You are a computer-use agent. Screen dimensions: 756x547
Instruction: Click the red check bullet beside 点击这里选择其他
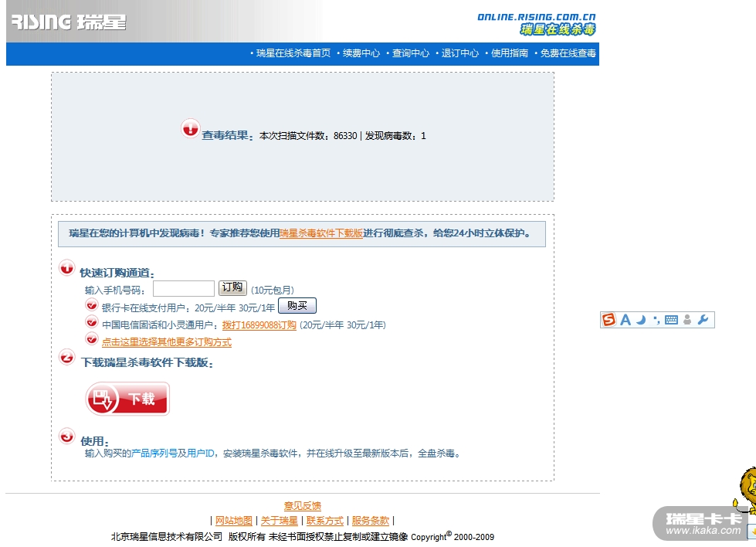point(91,339)
